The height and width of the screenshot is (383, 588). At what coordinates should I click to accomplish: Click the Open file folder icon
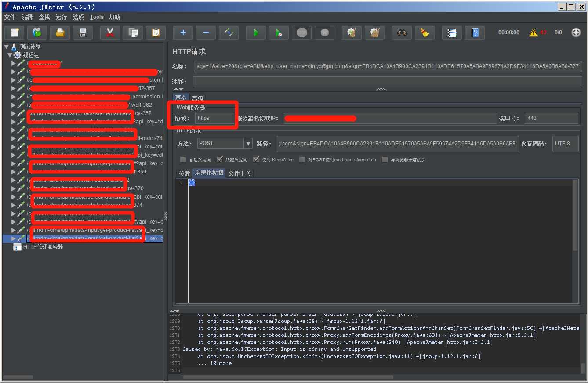tap(60, 33)
